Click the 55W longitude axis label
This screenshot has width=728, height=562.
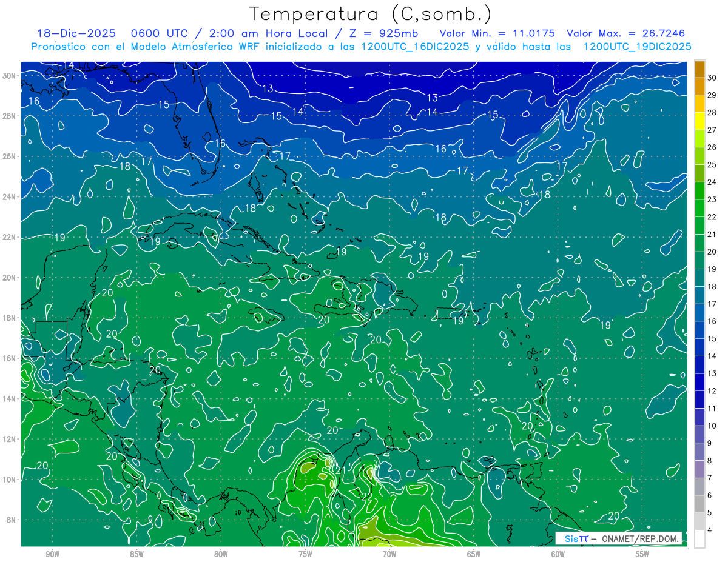coord(642,554)
